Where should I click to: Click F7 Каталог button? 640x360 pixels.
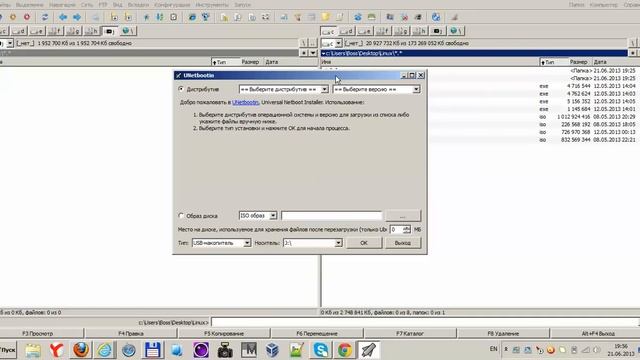point(410,333)
